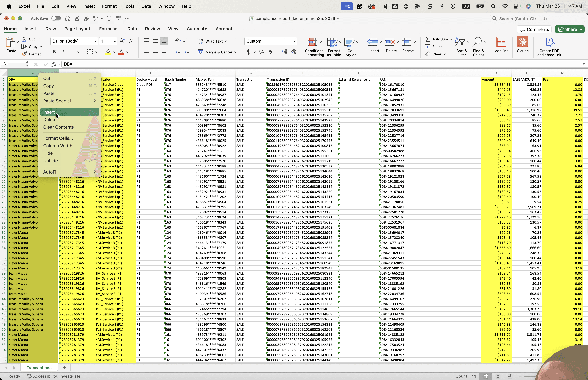Click Merge & Center button
588x380 pixels.
217,52
